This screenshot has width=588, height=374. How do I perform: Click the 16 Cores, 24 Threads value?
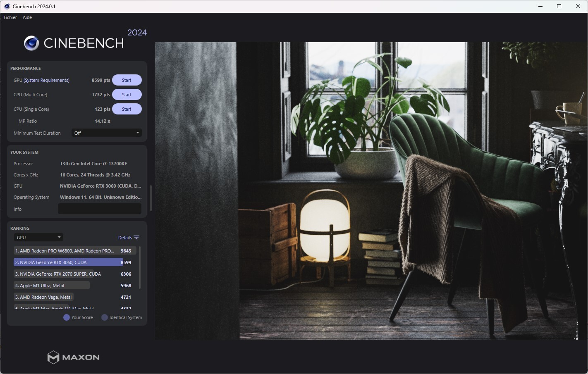95,175
